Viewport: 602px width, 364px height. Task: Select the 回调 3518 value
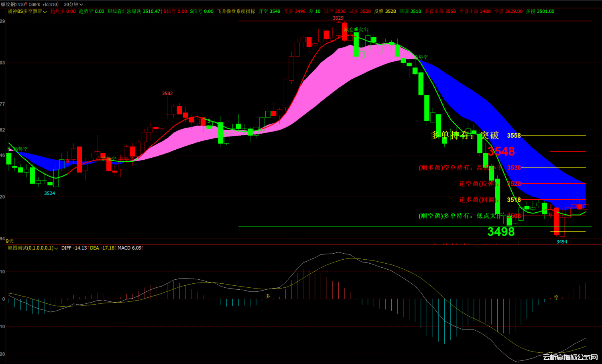[x=410, y=11]
